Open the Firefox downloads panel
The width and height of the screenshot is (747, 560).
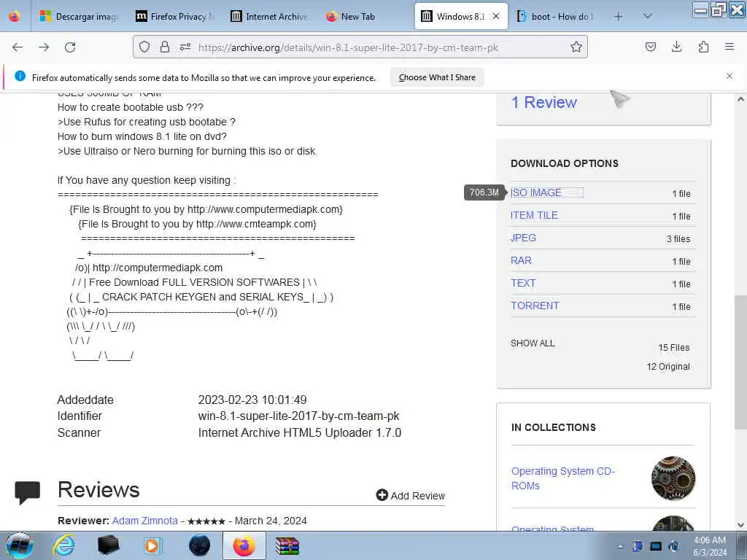(x=676, y=47)
